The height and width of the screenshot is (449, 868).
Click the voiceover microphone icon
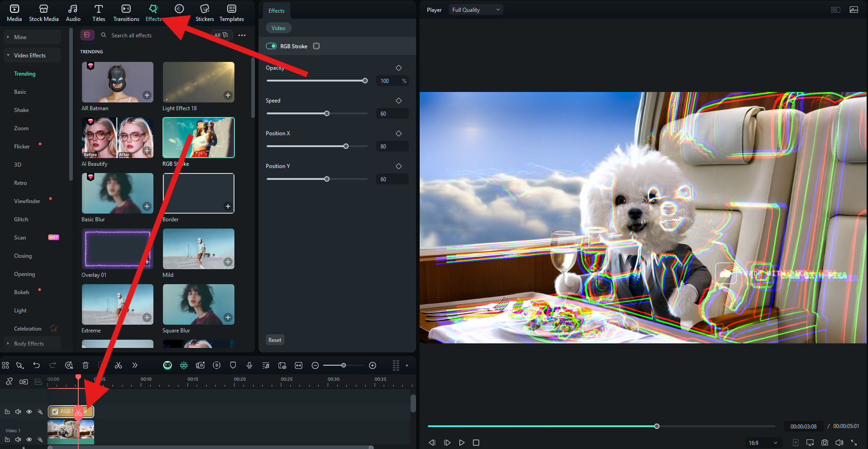[249, 365]
